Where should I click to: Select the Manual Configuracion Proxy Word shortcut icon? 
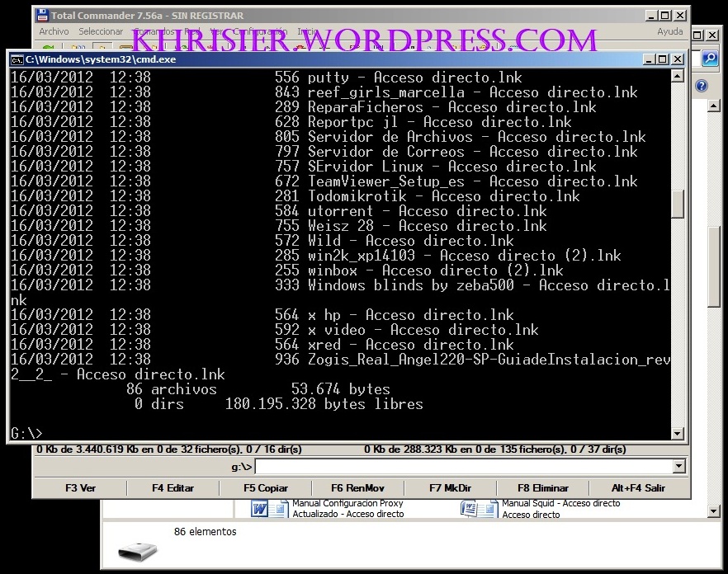(x=268, y=509)
